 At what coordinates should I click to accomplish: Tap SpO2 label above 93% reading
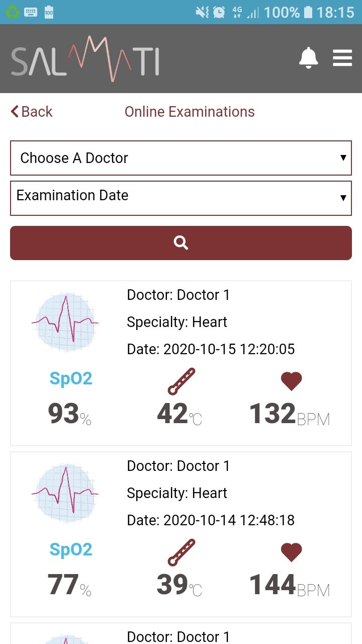click(71, 378)
